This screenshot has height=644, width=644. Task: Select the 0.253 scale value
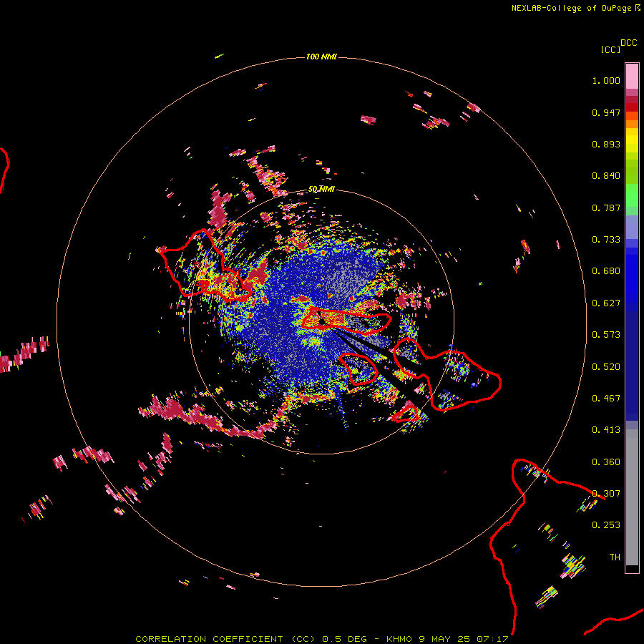(606, 525)
